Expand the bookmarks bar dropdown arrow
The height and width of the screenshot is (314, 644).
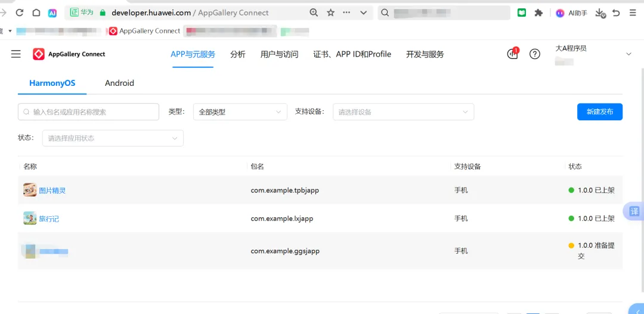(x=10, y=31)
